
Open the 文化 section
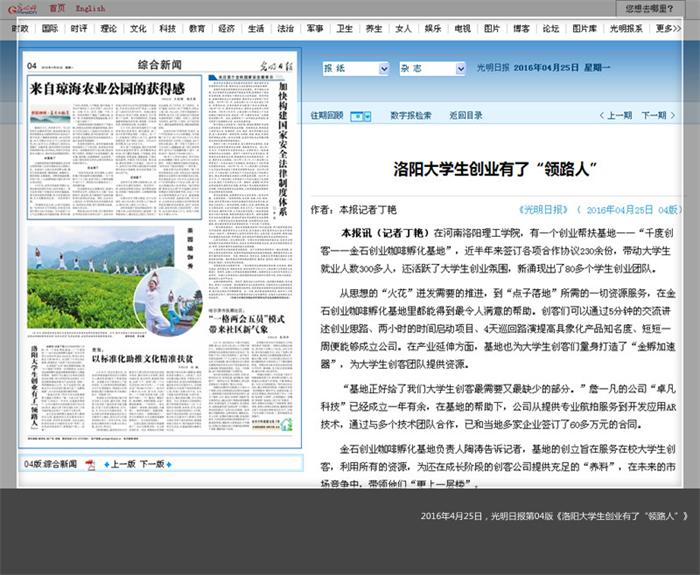pyautogui.click(x=138, y=29)
